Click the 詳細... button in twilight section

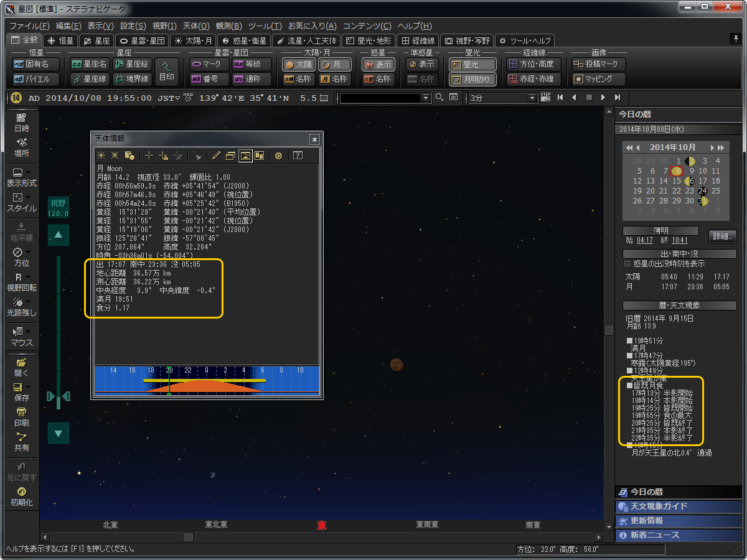(x=722, y=236)
